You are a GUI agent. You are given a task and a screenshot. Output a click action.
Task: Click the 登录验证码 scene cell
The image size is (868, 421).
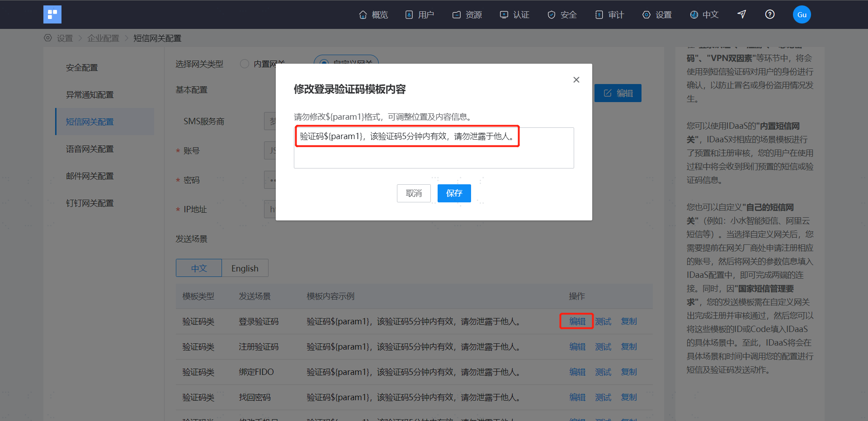point(259,322)
